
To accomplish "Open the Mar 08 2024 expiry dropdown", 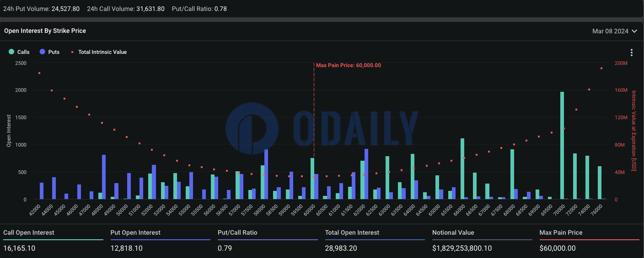I will [x=614, y=31].
